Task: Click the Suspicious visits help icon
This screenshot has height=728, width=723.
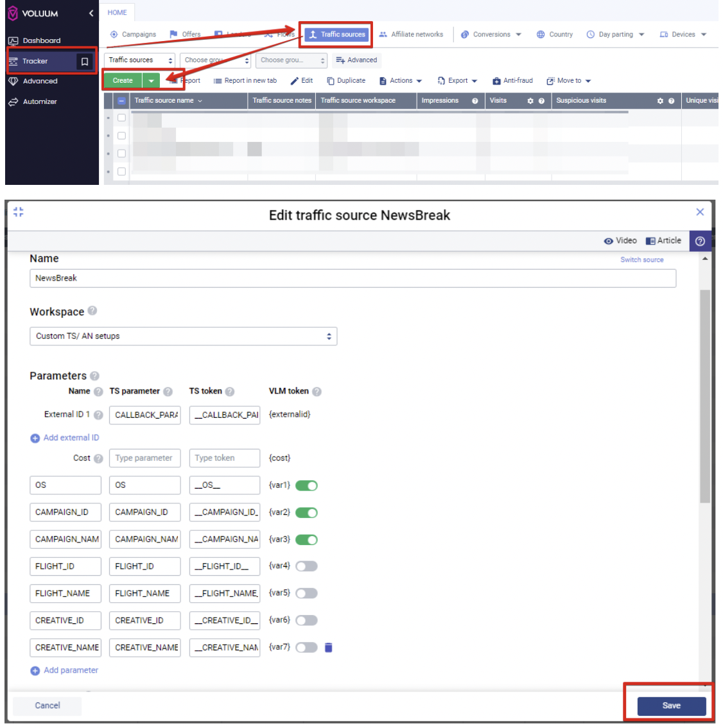Action: 672,101
